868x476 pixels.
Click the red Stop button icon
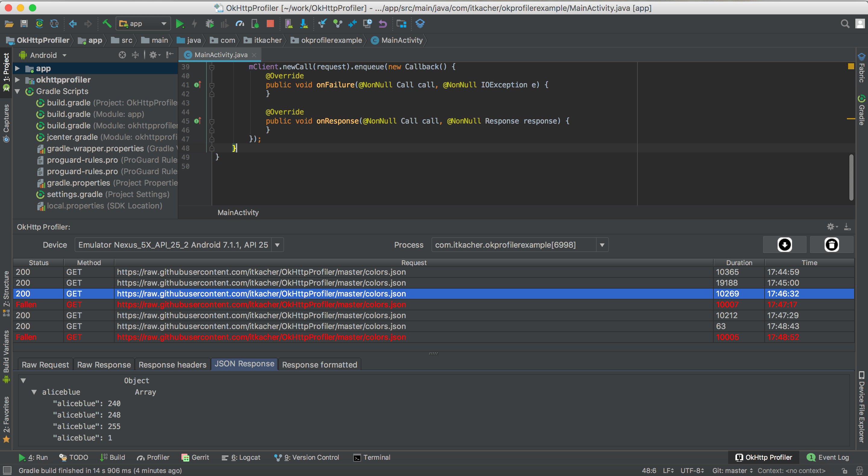click(270, 23)
